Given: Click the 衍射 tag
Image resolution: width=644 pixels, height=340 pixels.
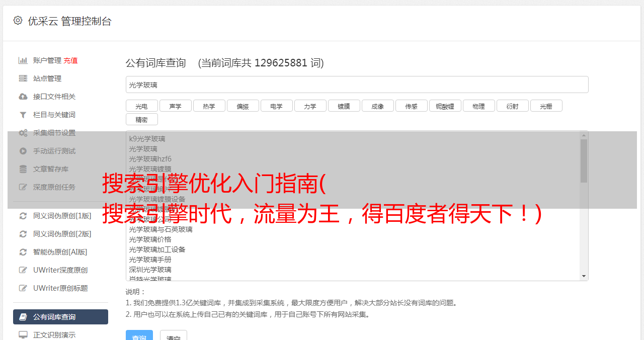Looking at the screenshot, I should coord(512,106).
